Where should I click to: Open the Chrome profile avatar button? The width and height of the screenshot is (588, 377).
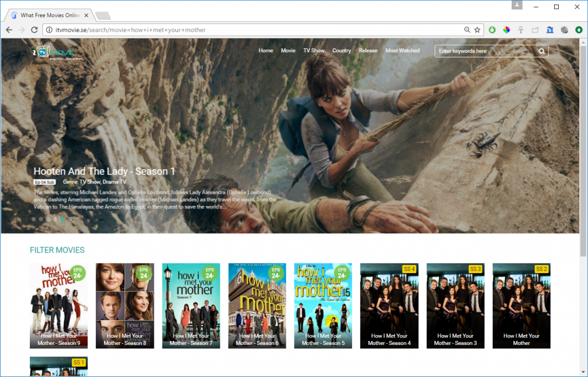pos(517,5)
